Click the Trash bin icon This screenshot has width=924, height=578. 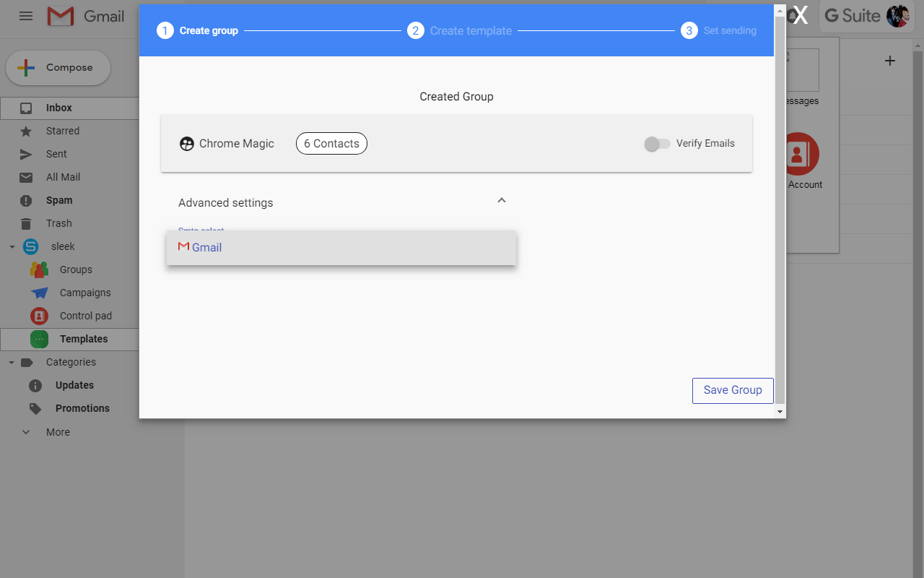[x=26, y=223]
